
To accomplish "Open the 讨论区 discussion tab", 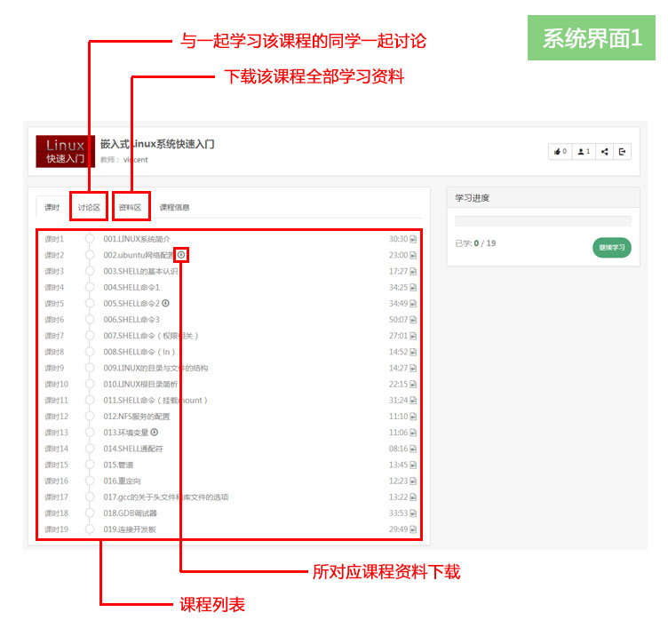I will pyautogui.click(x=89, y=208).
